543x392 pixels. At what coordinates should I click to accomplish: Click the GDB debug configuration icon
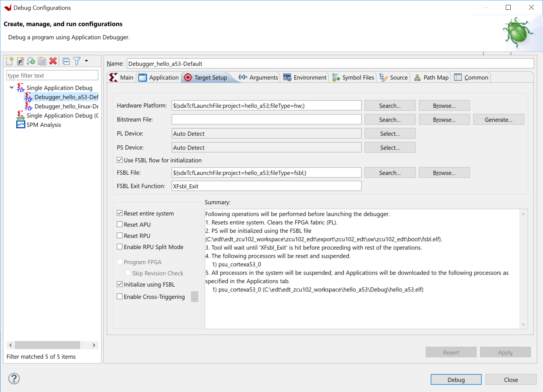(21, 115)
